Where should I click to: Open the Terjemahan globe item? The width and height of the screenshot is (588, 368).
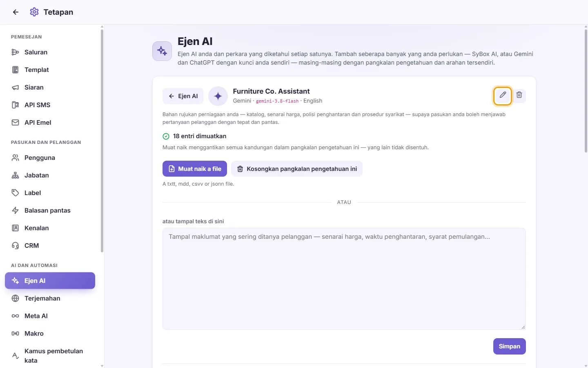(50, 298)
